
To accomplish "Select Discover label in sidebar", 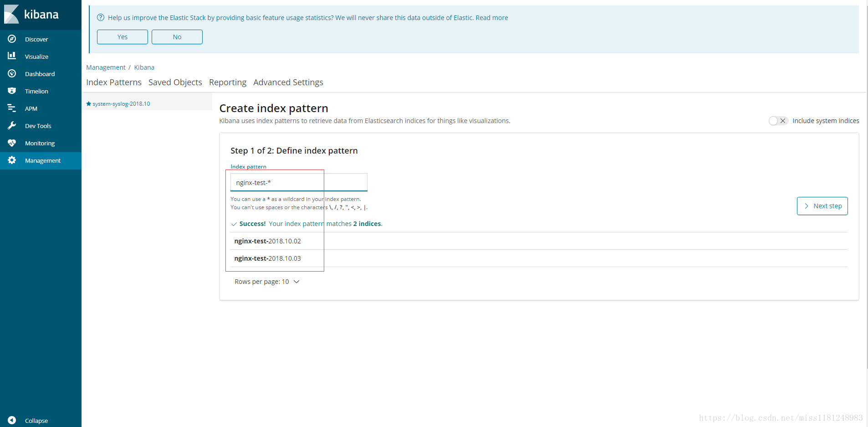I will point(36,39).
